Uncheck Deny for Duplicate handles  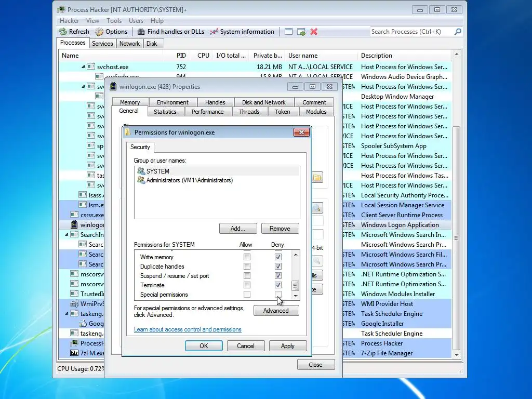click(278, 267)
